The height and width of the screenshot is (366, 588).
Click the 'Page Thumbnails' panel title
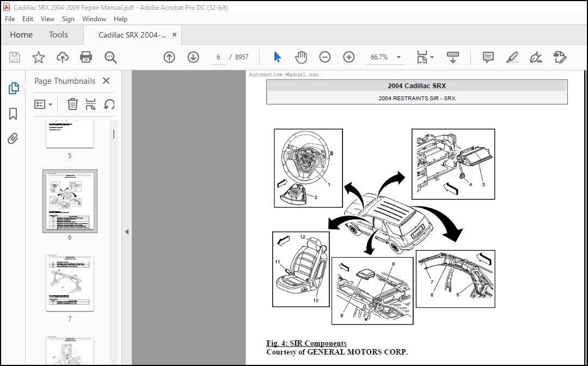click(x=65, y=81)
